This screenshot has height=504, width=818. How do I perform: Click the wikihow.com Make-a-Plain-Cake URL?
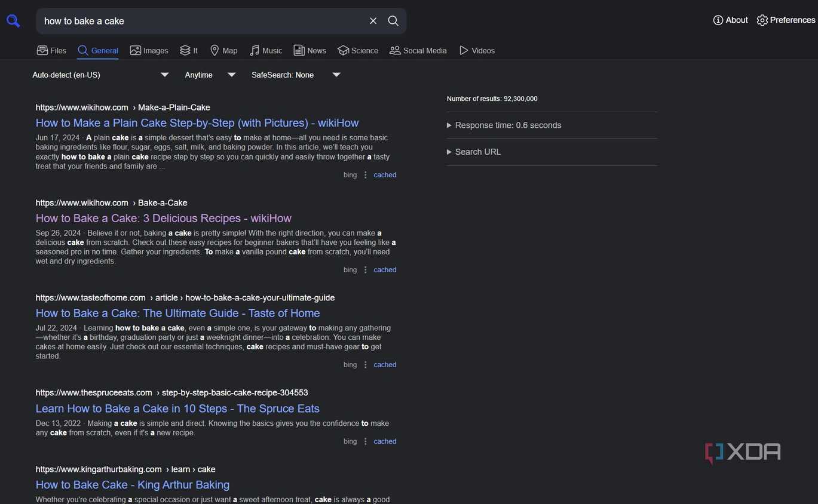point(122,107)
